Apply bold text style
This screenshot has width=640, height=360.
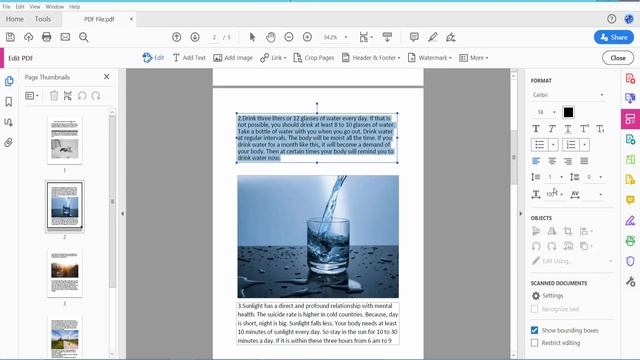(x=536, y=129)
